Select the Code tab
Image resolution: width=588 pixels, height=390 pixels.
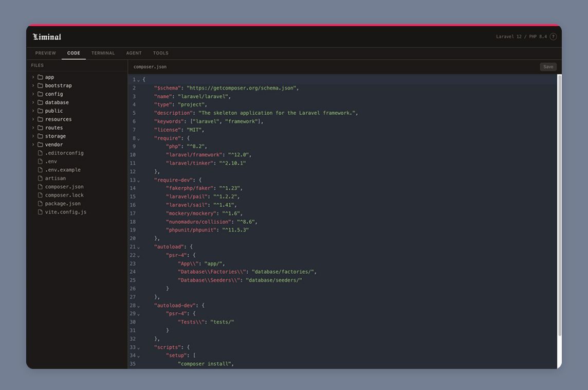click(x=73, y=53)
